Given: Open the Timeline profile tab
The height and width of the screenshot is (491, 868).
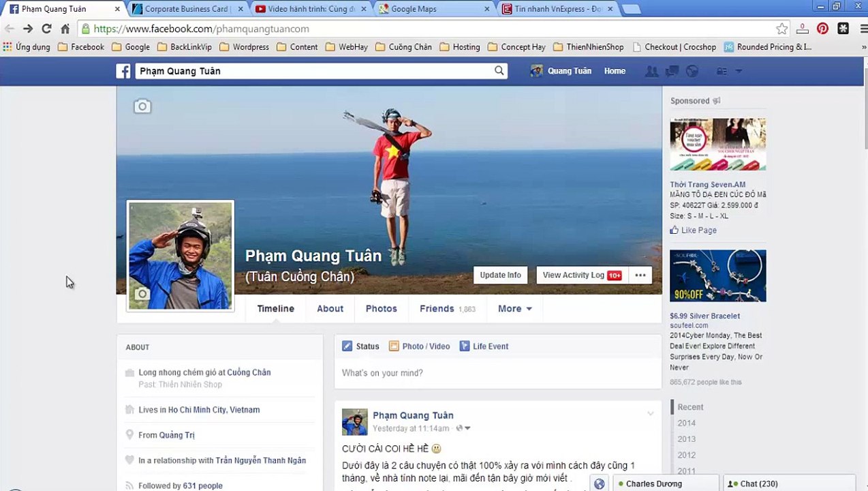Looking at the screenshot, I should pos(276,309).
